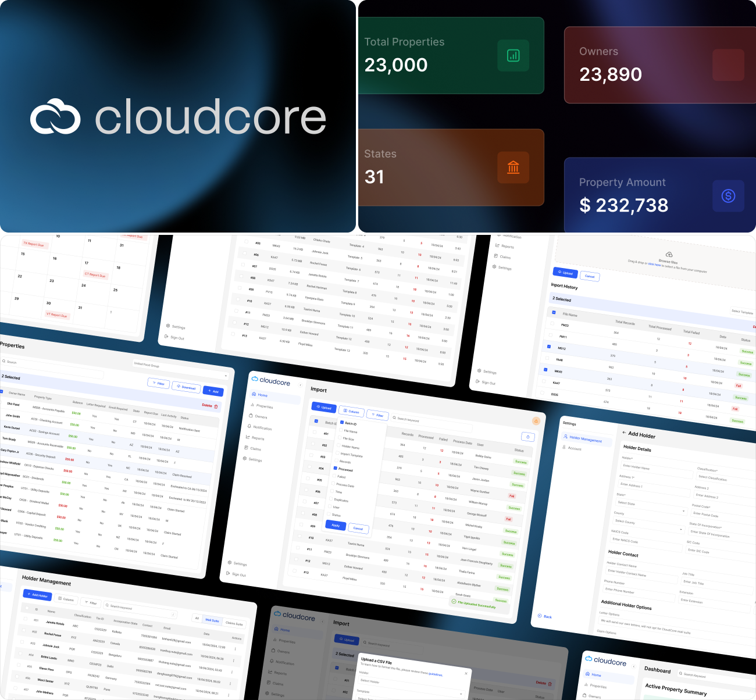Click the File Uploaded Successfully toast
The height and width of the screenshot is (700, 756).
[473, 604]
